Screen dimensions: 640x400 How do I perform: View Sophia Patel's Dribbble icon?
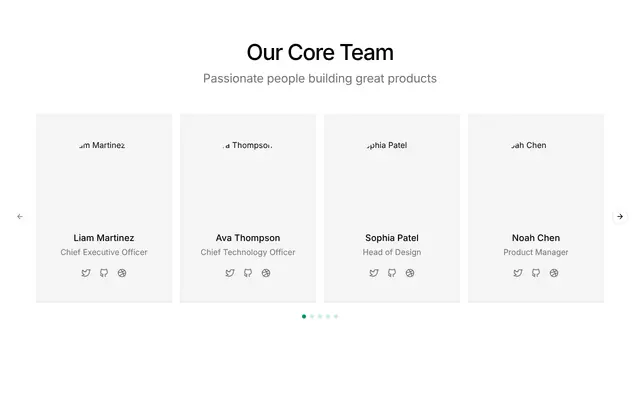click(410, 273)
